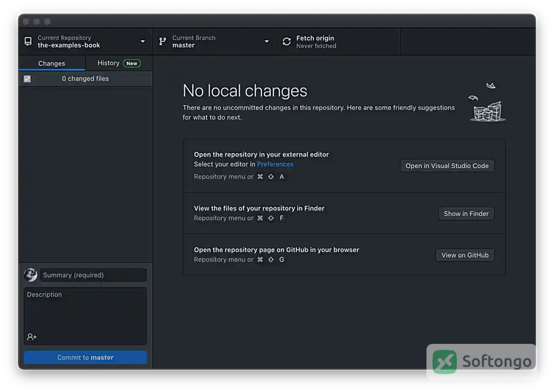Screen dimensions: 554x392
Task: Click the repository icon beside Current Repository
Action: (28, 42)
